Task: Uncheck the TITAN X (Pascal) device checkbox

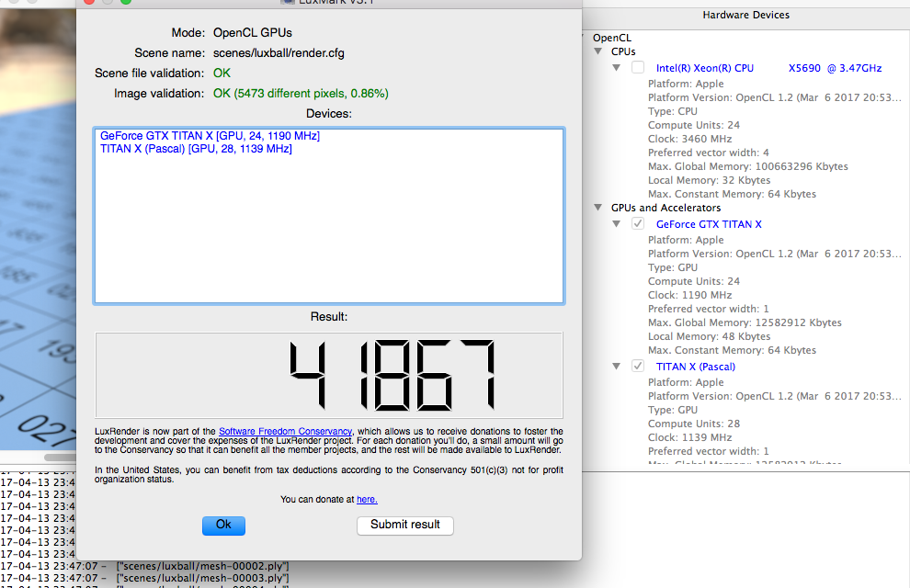Action: (x=638, y=366)
